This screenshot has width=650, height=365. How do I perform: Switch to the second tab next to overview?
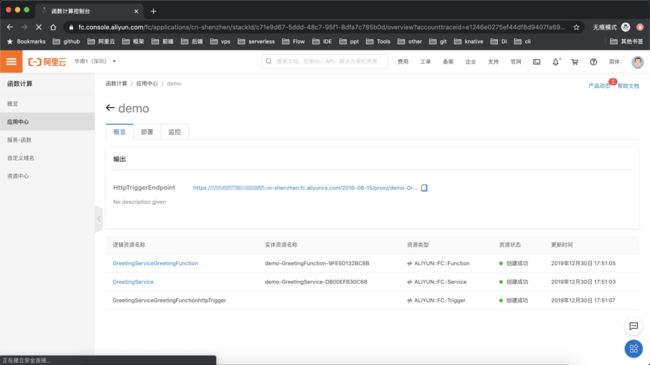click(147, 132)
